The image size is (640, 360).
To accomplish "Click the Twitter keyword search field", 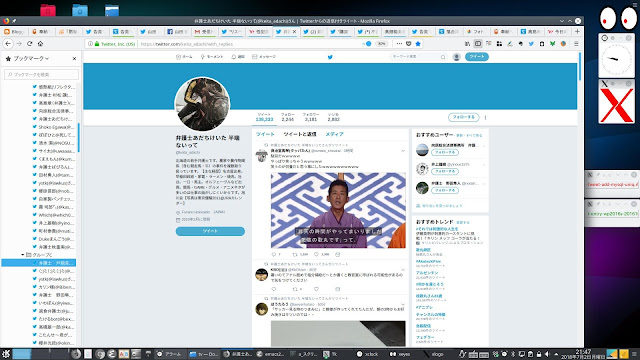I will click(x=418, y=57).
